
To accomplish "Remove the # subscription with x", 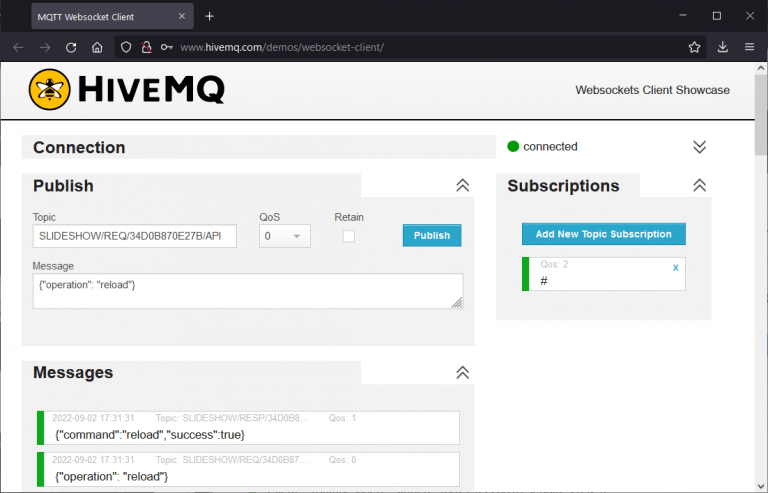I will click(675, 268).
